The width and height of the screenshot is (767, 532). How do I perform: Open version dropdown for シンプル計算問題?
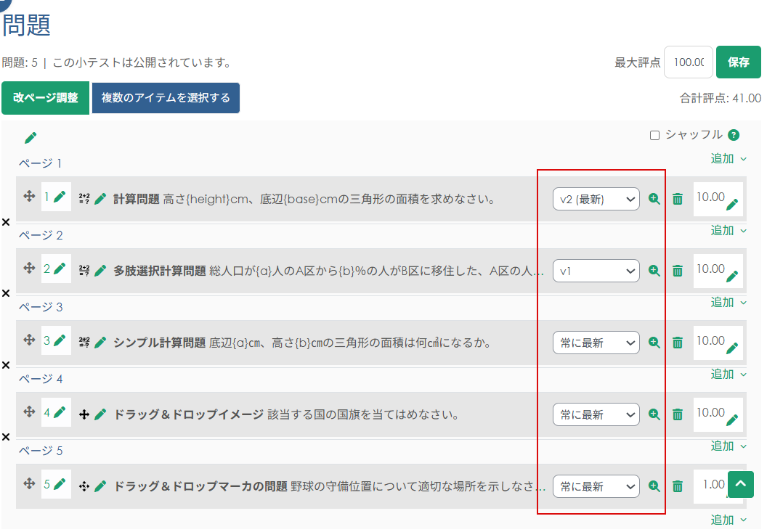[x=596, y=343]
